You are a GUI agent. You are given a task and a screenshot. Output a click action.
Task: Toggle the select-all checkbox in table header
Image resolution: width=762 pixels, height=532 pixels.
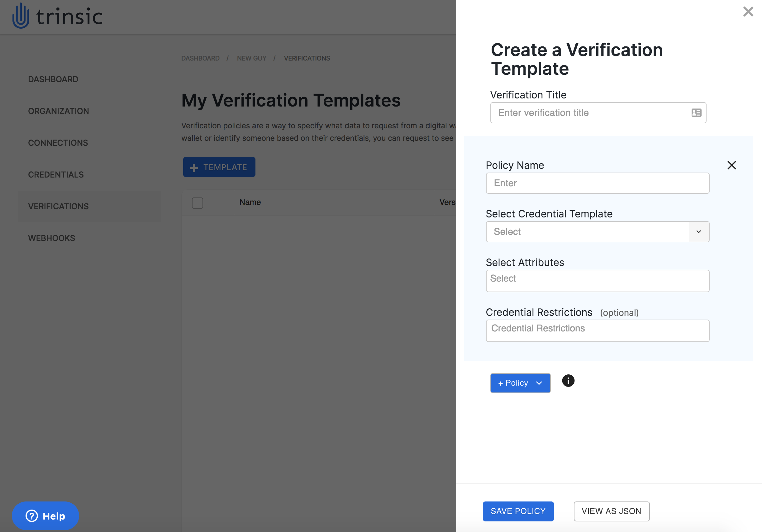click(198, 203)
